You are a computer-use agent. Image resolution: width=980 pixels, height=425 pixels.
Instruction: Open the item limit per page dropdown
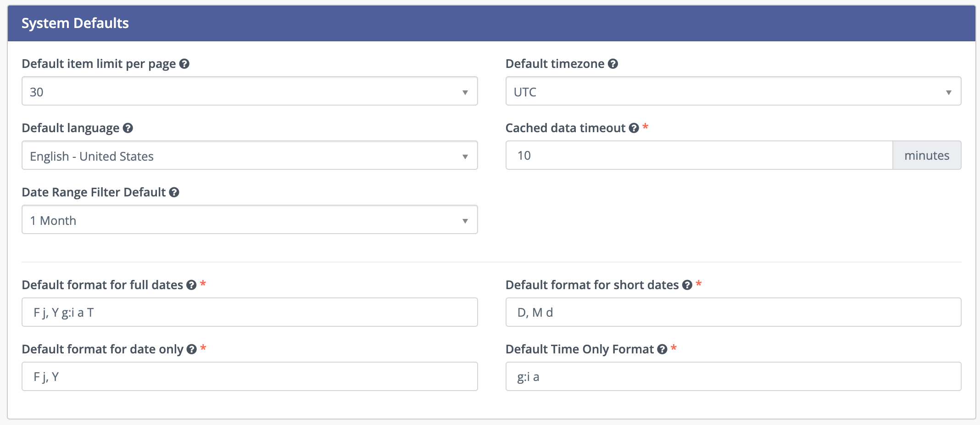pyautogui.click(x=250, y=91)
